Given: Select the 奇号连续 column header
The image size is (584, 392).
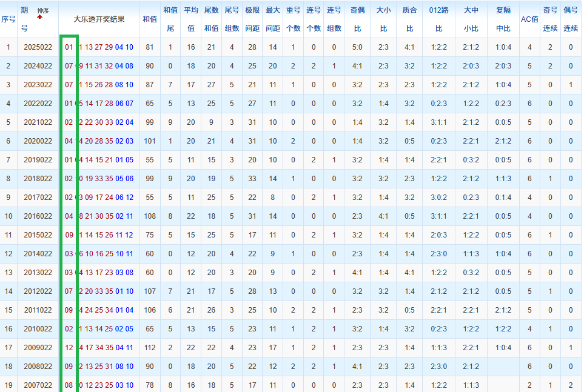Looking at the screenshot, I should click(x=550, y=19).
